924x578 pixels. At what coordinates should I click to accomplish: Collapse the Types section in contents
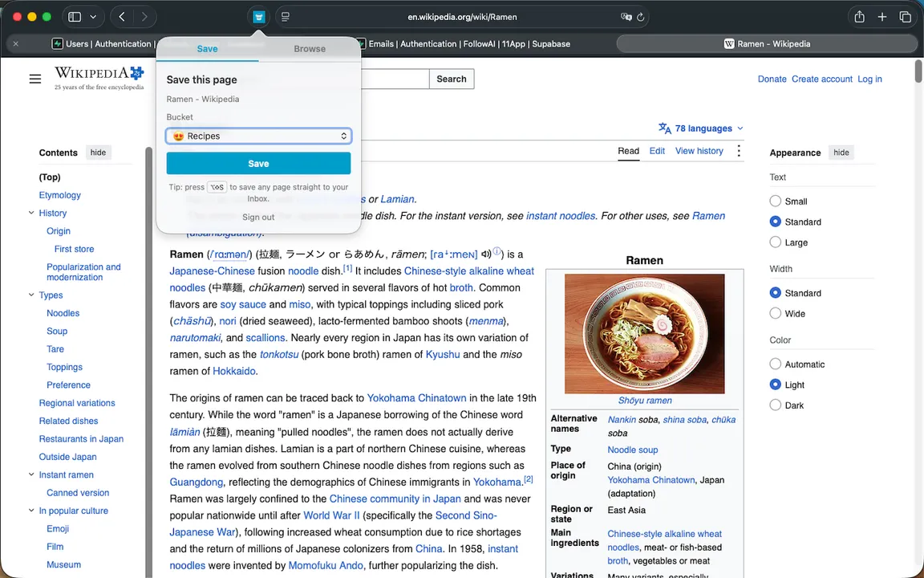pos(31,295)
